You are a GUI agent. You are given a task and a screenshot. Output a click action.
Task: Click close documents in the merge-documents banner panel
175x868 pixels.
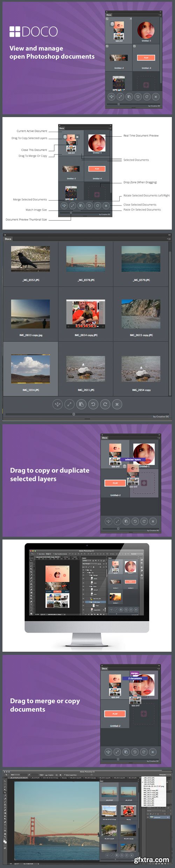[153, 752]
